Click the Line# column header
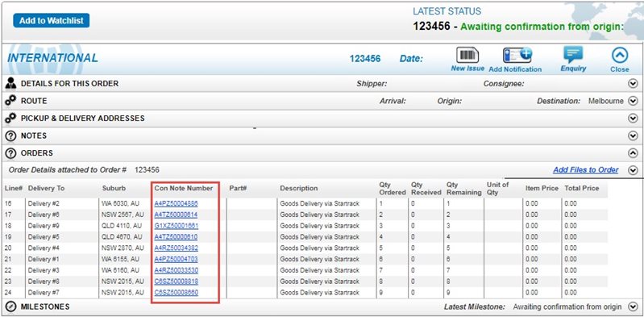The image size is (644, 317). click(13, 188)
